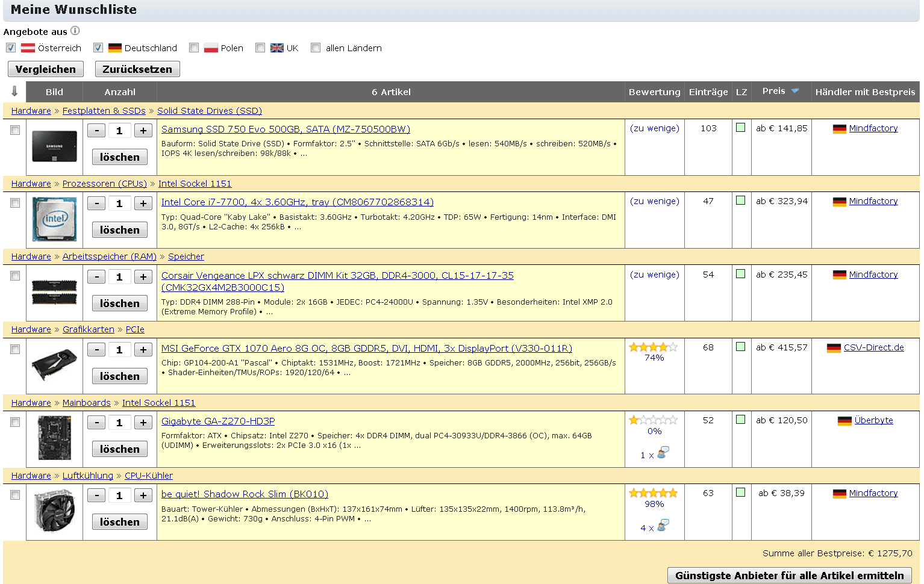Increase quantity of Samsung SSD with plus

click(x=143, y=130)
